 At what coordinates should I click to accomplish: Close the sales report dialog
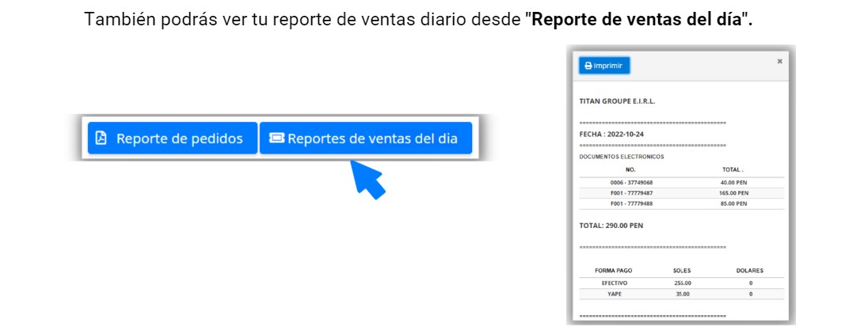point(779,62)
